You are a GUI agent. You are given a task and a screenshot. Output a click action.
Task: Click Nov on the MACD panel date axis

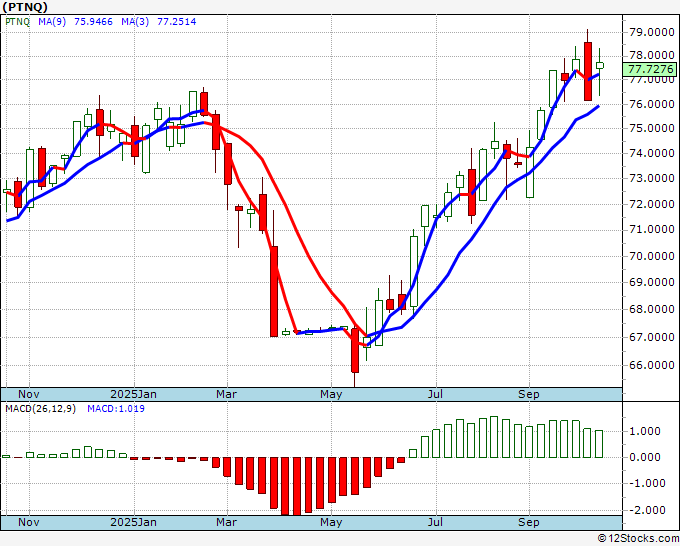coord(29,522)
